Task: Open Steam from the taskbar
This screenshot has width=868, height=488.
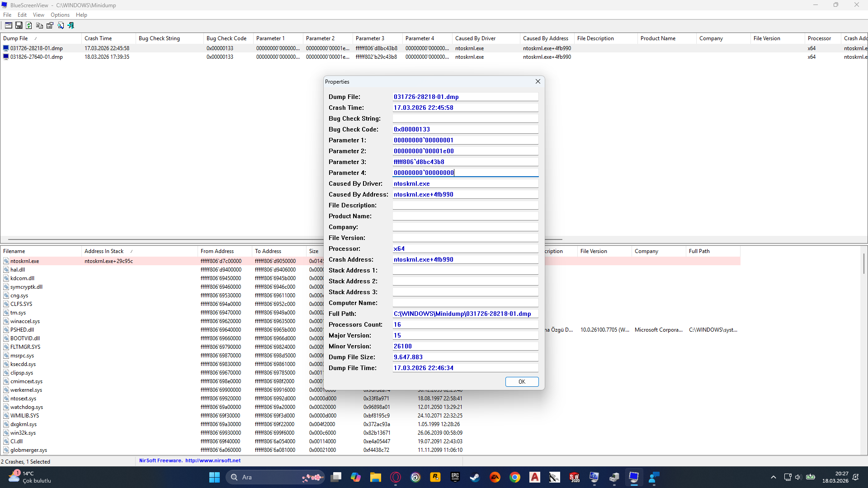Action: [475, 477]
